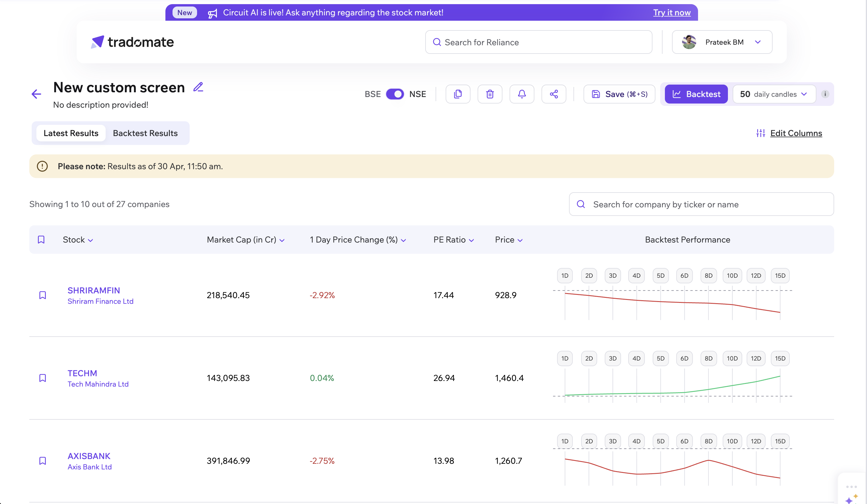Click the duplicate screen icon

click(x=457, y=94)
